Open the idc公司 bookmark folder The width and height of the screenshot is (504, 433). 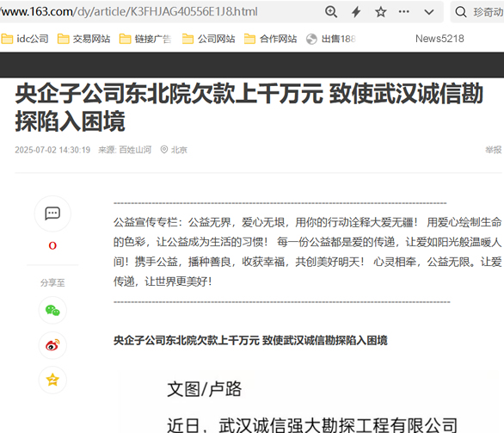point(25,39)
